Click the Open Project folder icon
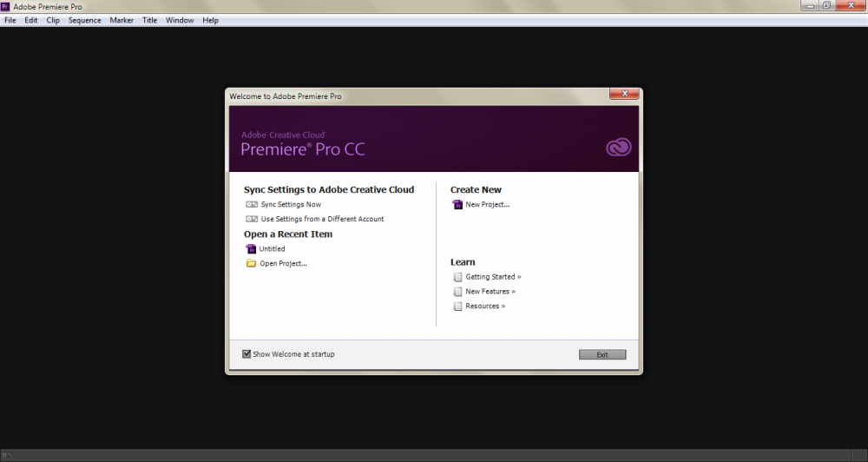 [252, 263]
